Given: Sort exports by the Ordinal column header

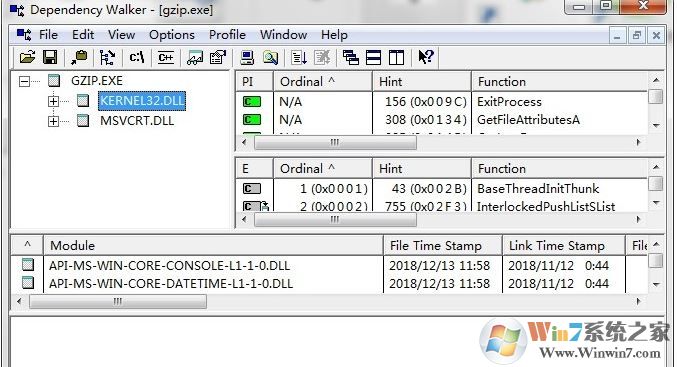Looking at the screenshot, I should pyautogui.click(x=323, y=168).
